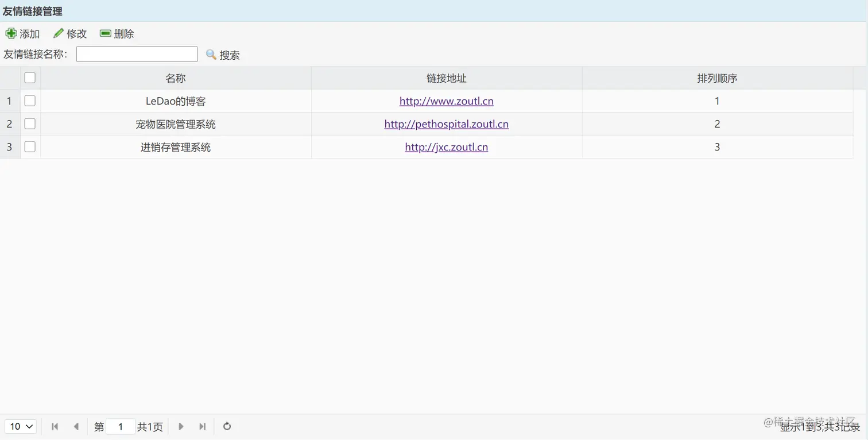Focus the 友情链接名称 search input field
Screen dimensions: 868x440
[x=137, y=55]
